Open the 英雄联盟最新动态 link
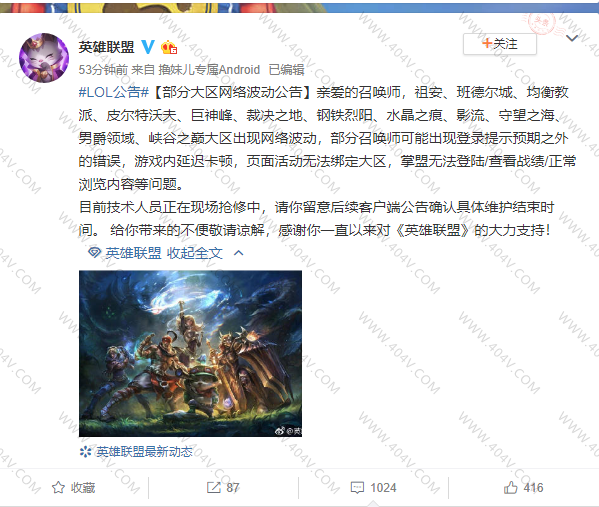Image resolution: width=599 pixels, height=507 pixels. (144, 452)
